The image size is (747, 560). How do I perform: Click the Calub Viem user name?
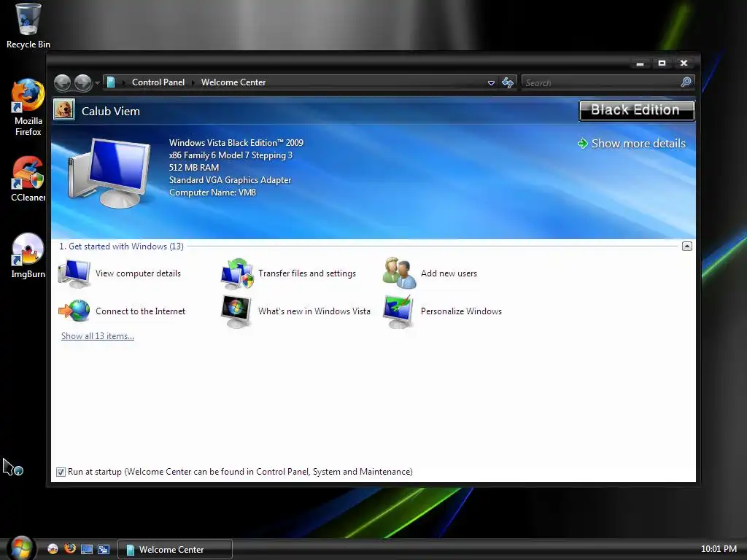[111, 111]
